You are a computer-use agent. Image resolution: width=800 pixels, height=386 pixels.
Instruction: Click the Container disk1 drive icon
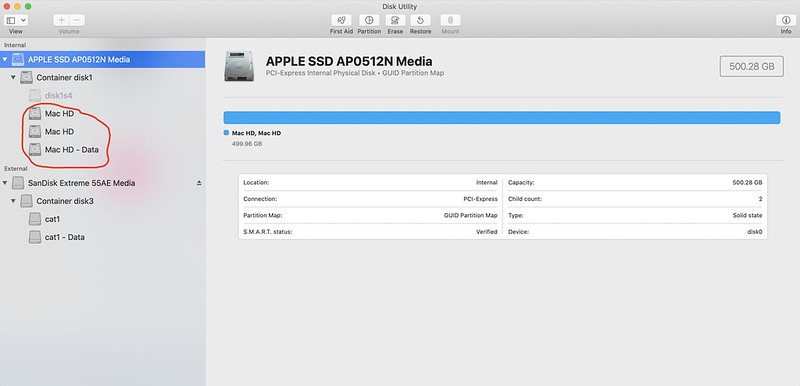(26, 78)
